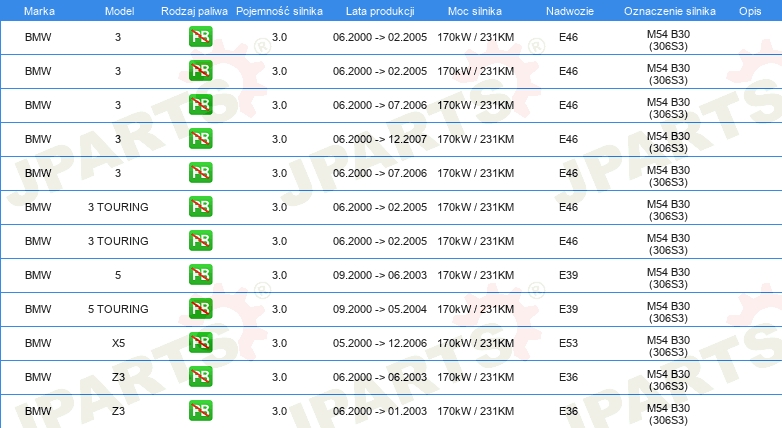Click petrol fuel icon in 5 TOURING row
The height and width of the screenshot is (428, 782).
[x=200, y=309]
